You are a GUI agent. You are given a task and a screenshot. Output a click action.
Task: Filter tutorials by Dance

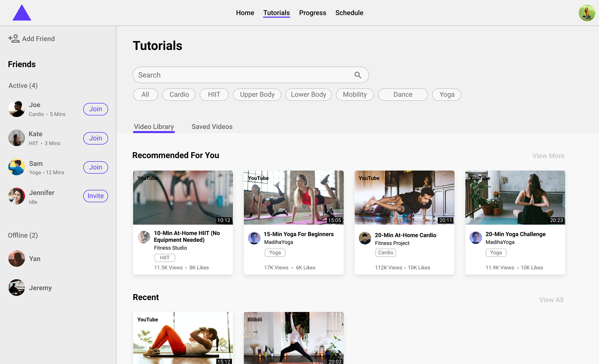point(403,95)
